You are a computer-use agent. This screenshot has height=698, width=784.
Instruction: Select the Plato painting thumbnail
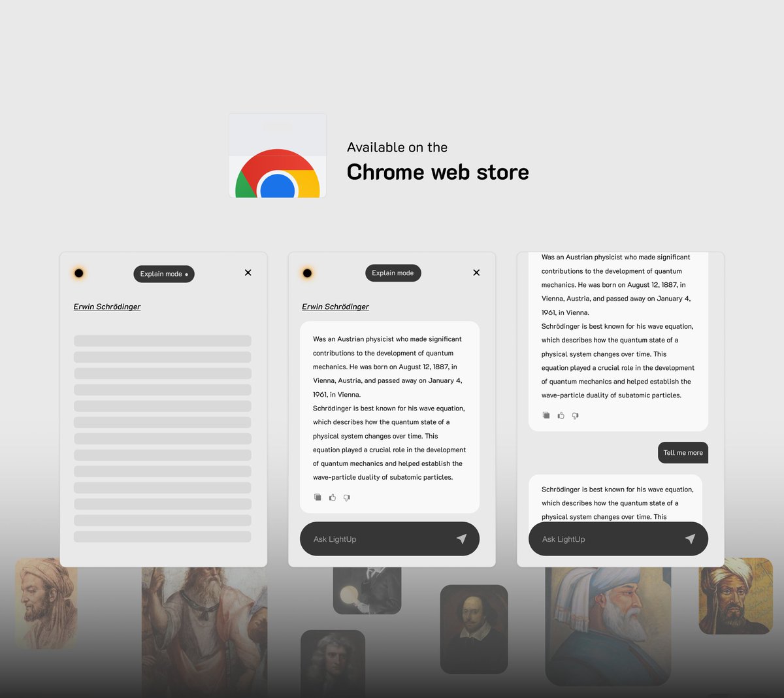click(x=204, y=632)
